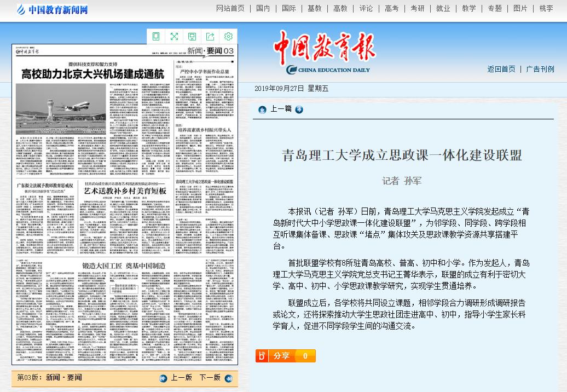Click the 返回首页 link
This screenshot has height=392, width=567.
pyautogui.click(x=501, y=69)
